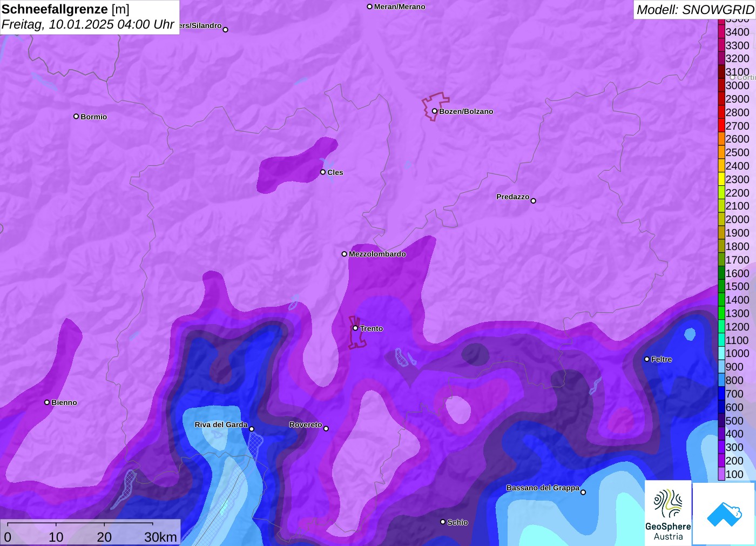Image resolution: width=756 pixels, height=546 pixels.
Task: Select the 2600 m legend color swatch
Action: click(721, 139)
